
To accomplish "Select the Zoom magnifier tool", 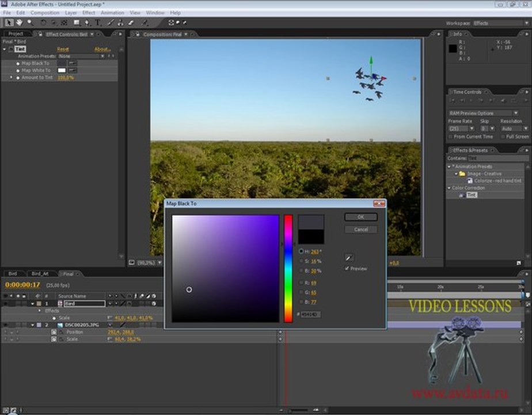I will point(30,22).
